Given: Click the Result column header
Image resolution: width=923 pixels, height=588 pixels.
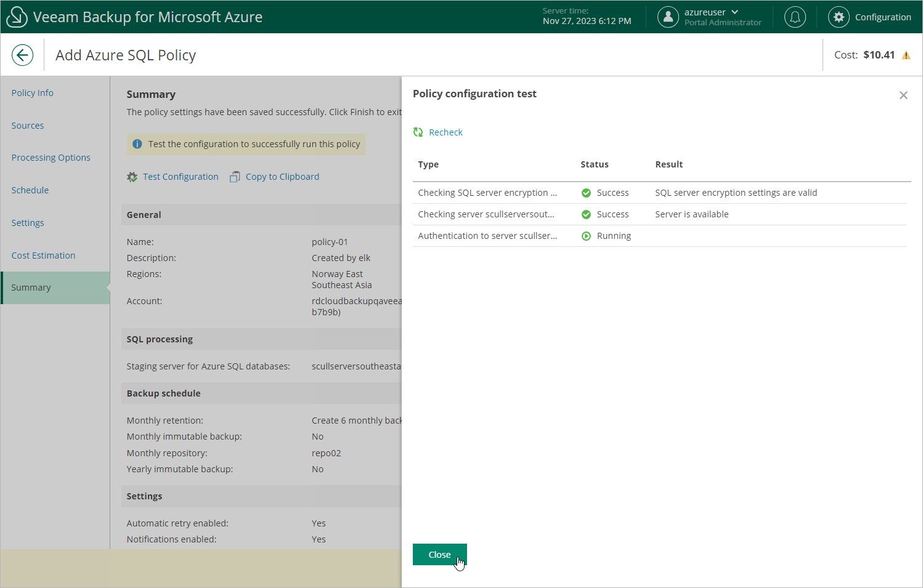Looking at the screenshot, I should (669, 164).
